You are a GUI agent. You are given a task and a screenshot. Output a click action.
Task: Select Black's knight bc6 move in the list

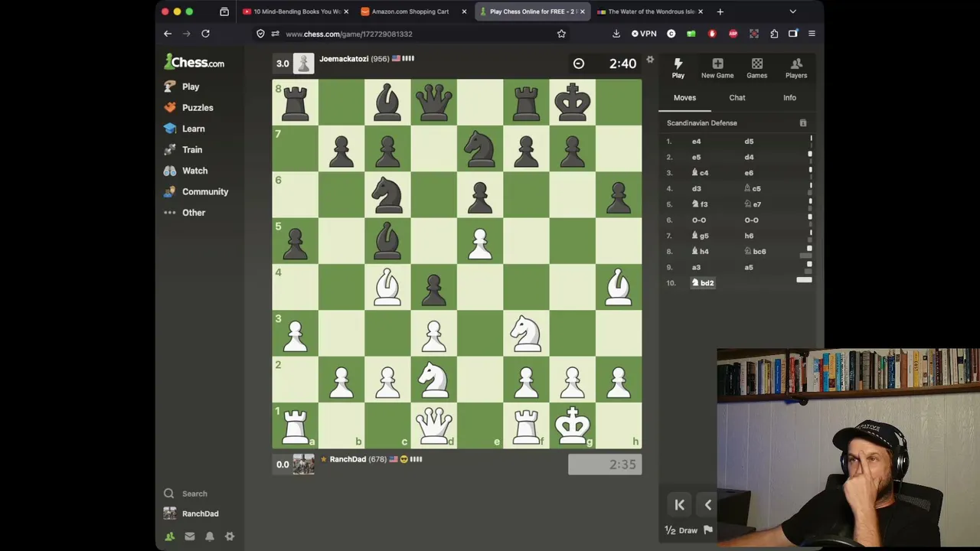click(755, 252)
